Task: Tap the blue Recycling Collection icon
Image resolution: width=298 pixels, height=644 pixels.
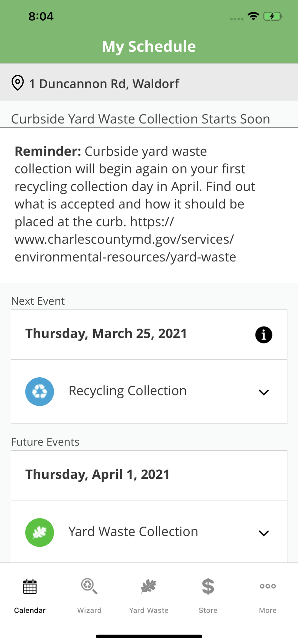Action: (40, 392)
